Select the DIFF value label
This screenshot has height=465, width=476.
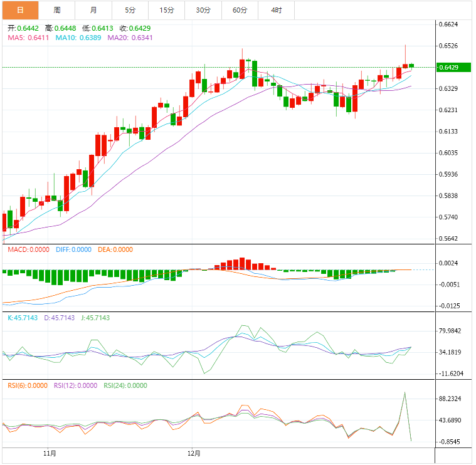(x=73, y=249)
